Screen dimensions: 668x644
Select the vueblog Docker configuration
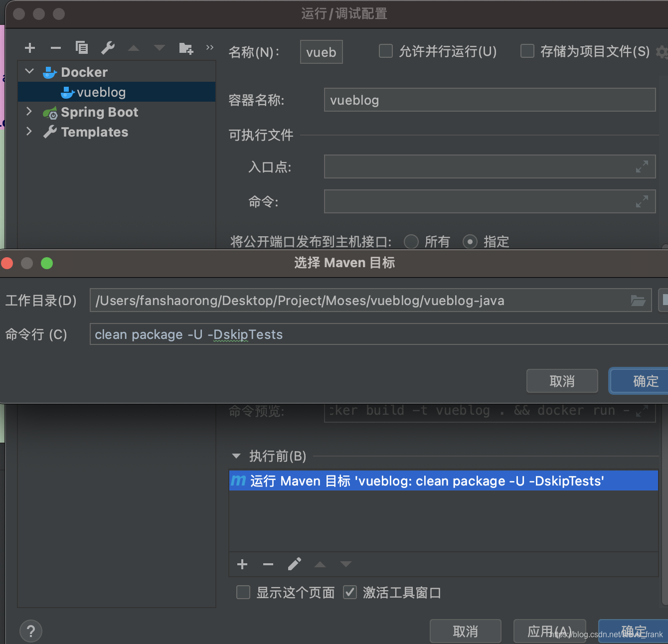pyautogui.click(x=117, y=92)
